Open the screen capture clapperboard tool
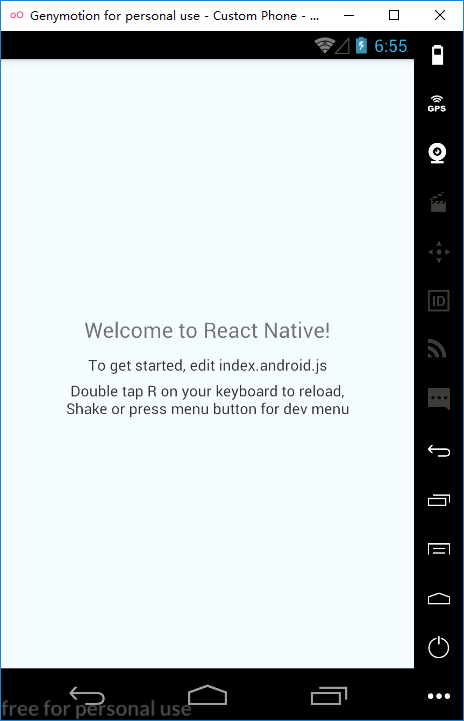Image resolution: width=464 pixels, height=721 pixels. pos(438,202)
